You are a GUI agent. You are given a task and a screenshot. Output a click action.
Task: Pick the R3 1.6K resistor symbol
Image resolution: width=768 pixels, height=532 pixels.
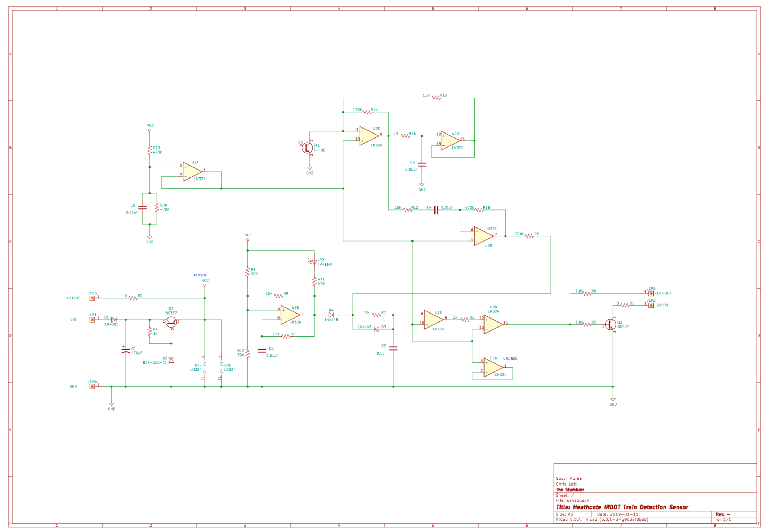point(586,324)
